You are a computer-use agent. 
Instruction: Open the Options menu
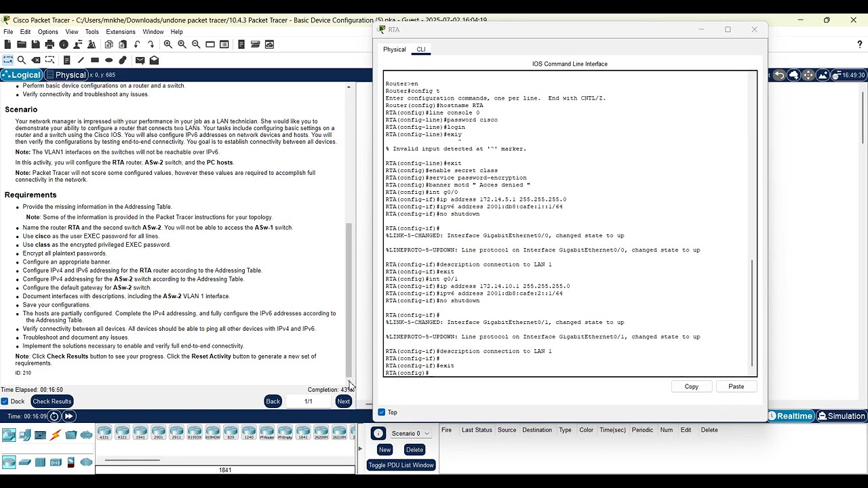(47, 32)
